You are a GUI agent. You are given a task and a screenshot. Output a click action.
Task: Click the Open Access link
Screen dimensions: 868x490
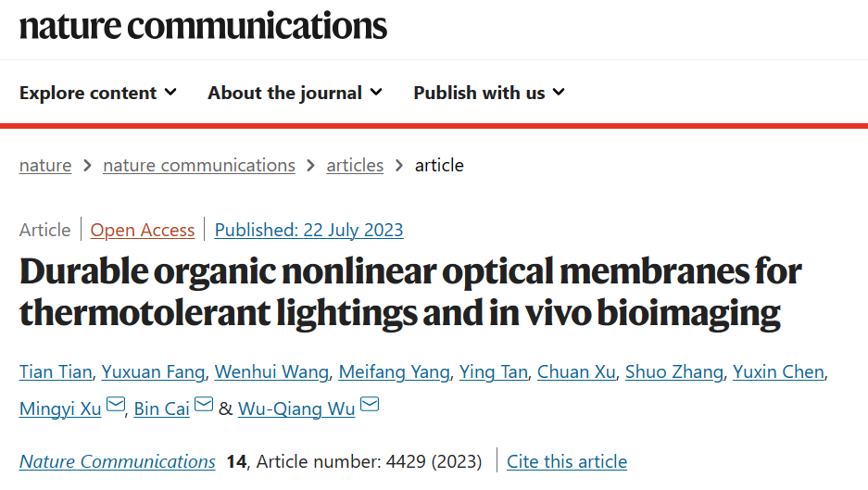pyautogui.click(x=143, y=230)
